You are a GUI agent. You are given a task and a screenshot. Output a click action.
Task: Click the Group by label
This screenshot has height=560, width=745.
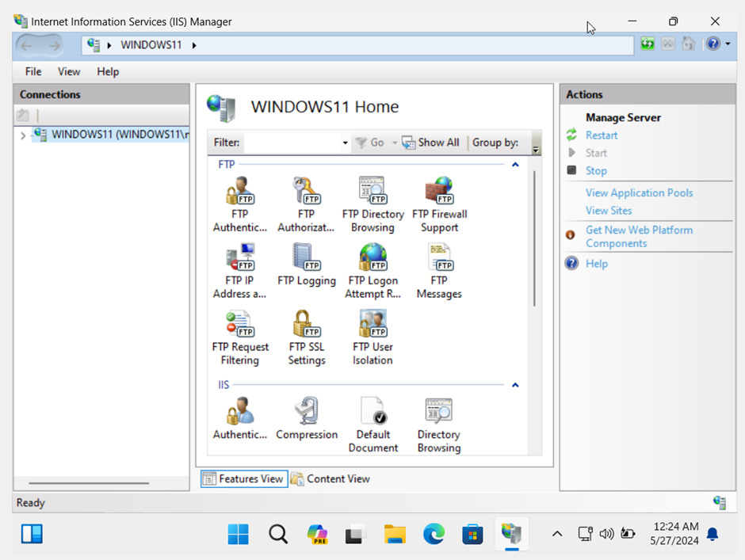495,143
